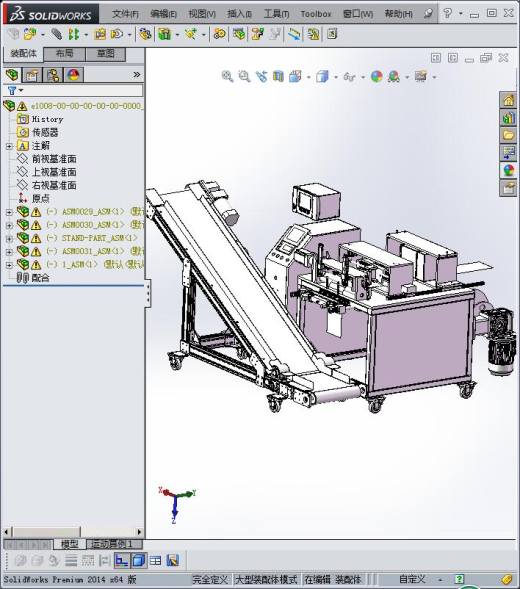Open PropertyManager panel tab
Viewport: 520px width, 589px height.
(32, 75)
